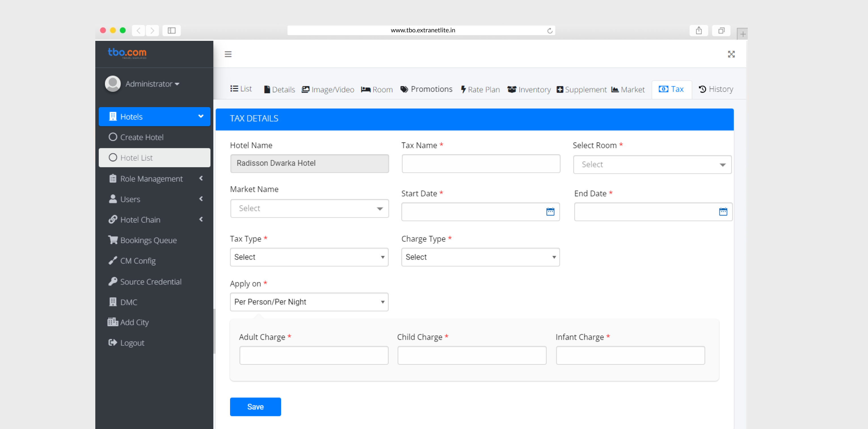Open Source Credential from sidebar
Viewport: 868px width, 429px height.
[x=154, y=281]
